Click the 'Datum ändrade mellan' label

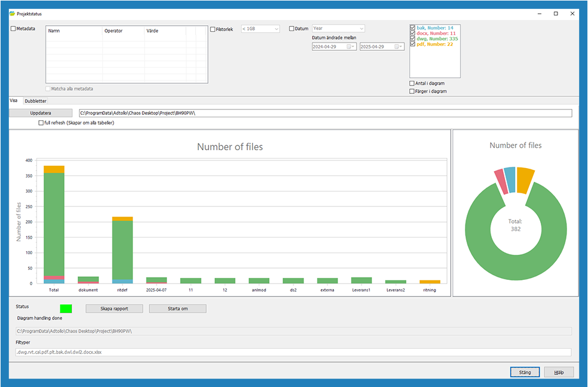(334, 38)
